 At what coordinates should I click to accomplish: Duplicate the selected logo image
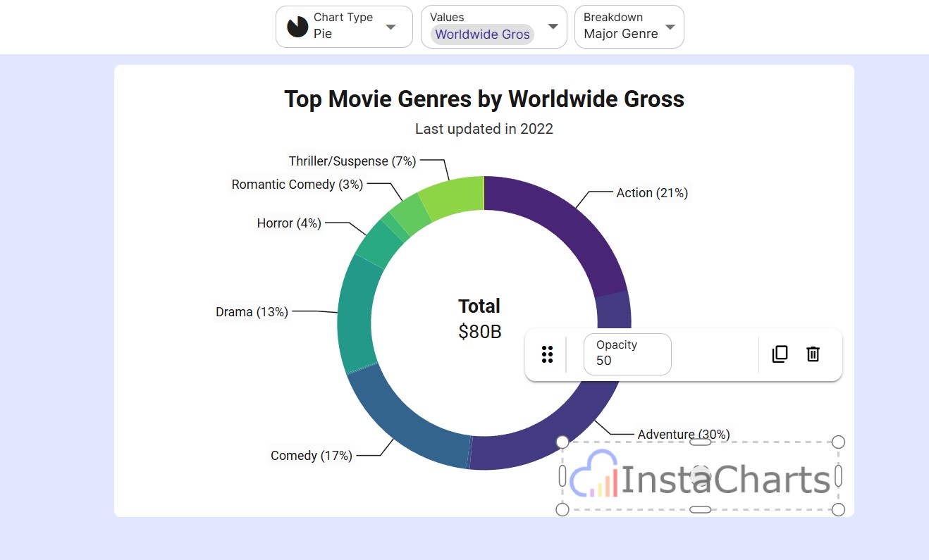(780, 354)
